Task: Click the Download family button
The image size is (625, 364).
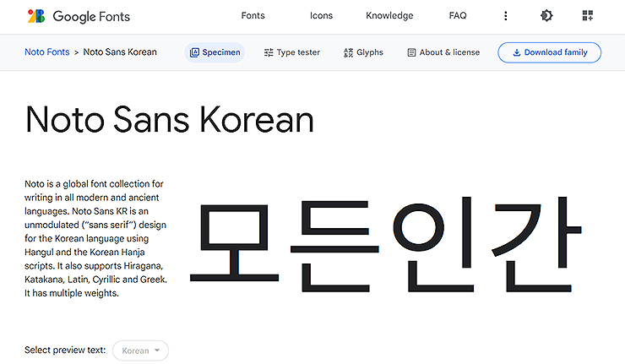Action: pos(549,52)
